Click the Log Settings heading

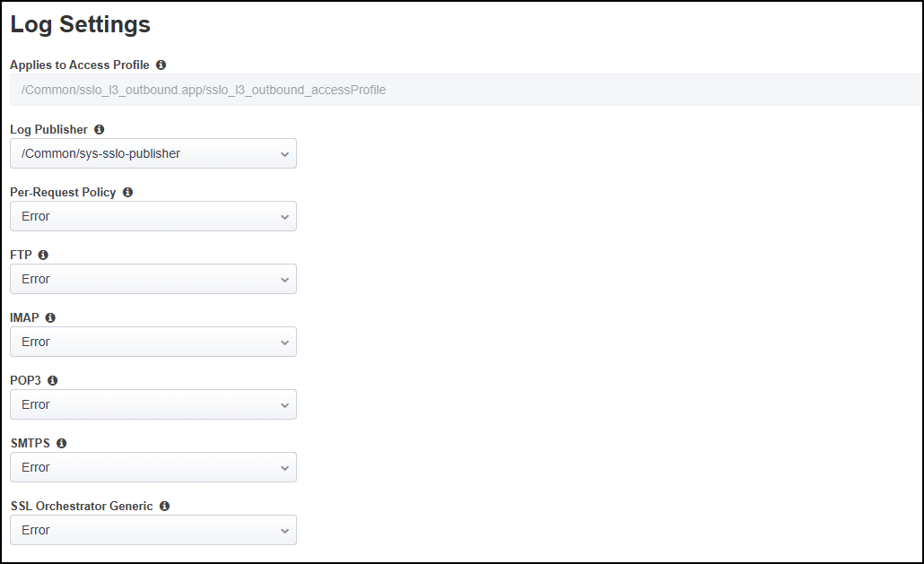tap(80, 25)
